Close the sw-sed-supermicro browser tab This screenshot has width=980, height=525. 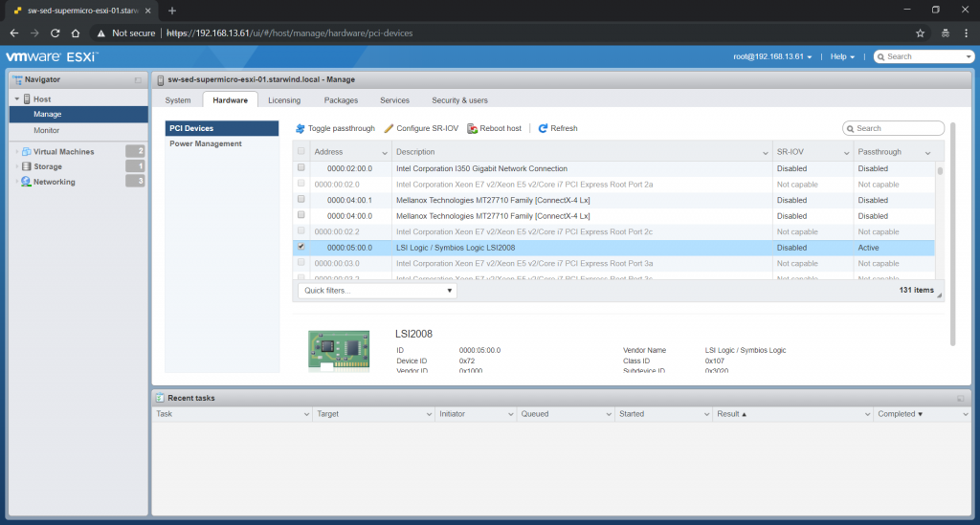[148, 11]
